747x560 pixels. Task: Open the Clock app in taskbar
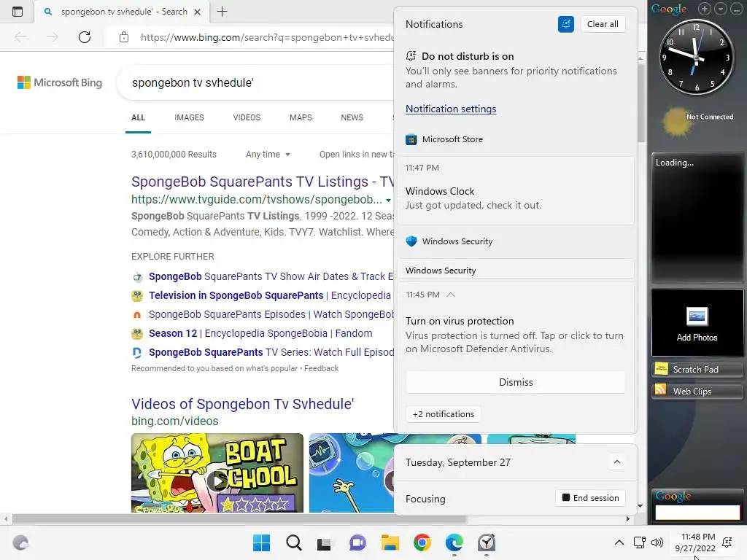[x=487, y=542]
